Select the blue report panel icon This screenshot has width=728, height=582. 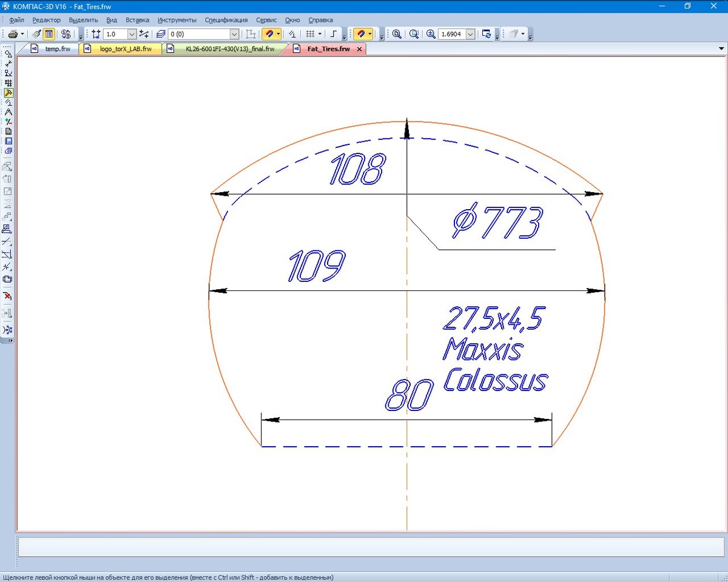point(8,141)
